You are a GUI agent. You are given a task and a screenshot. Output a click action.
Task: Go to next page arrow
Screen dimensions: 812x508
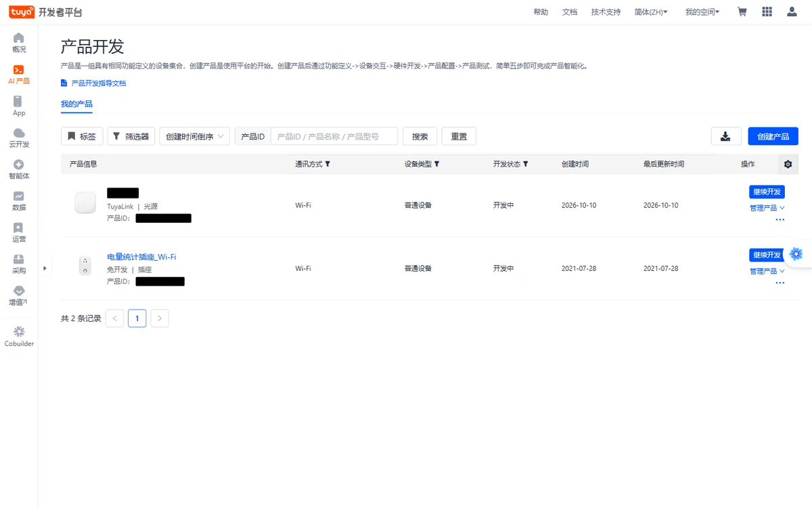pos(160,318)
